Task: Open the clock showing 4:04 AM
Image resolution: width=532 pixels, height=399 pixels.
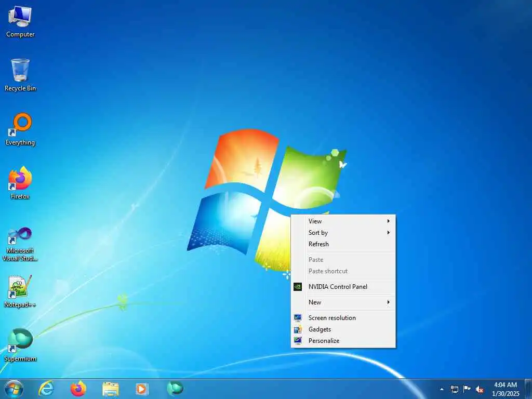Action: pos(506,389)
